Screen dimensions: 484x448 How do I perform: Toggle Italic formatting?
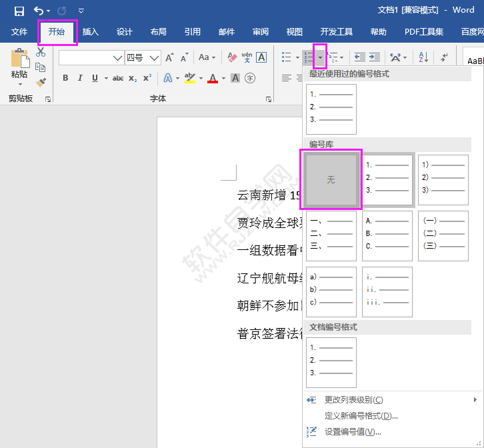tap(80, 78)
